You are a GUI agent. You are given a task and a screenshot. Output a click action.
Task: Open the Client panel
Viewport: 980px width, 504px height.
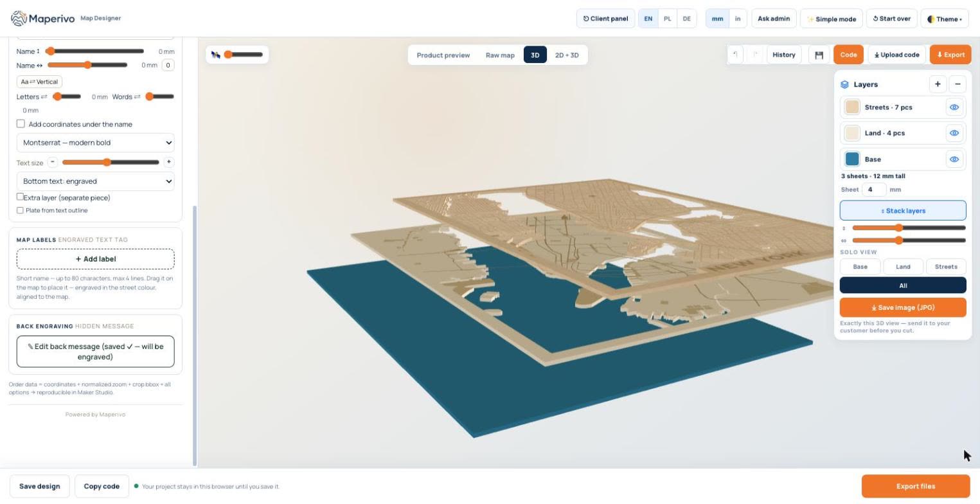click(x=605, y=19)
